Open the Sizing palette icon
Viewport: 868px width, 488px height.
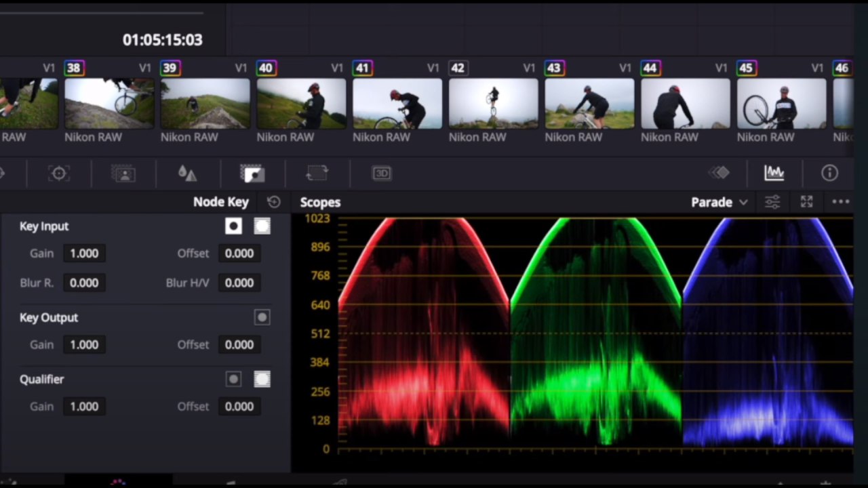point(317,174)
